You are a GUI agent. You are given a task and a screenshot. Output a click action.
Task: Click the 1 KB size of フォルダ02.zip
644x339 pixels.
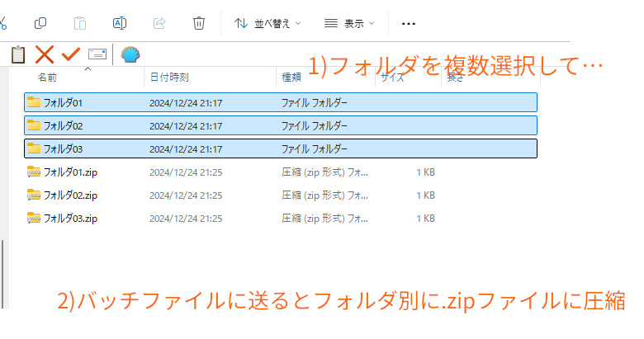425,195
